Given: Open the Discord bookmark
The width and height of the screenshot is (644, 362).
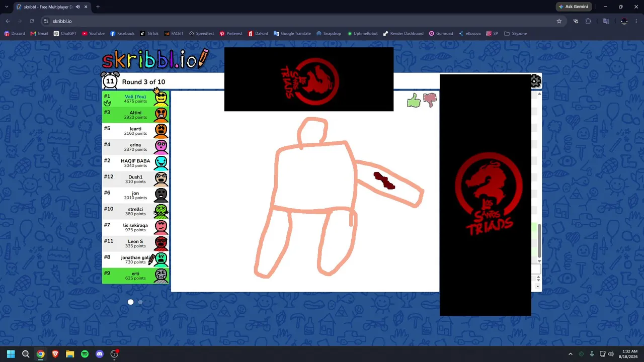Looking at the screenshot, I should tap(15, 34).
